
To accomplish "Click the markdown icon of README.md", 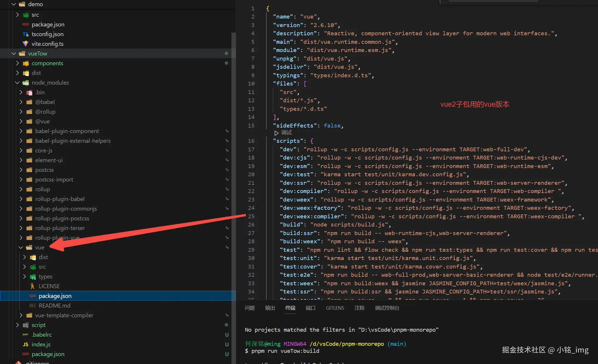I will click(33, 306).
